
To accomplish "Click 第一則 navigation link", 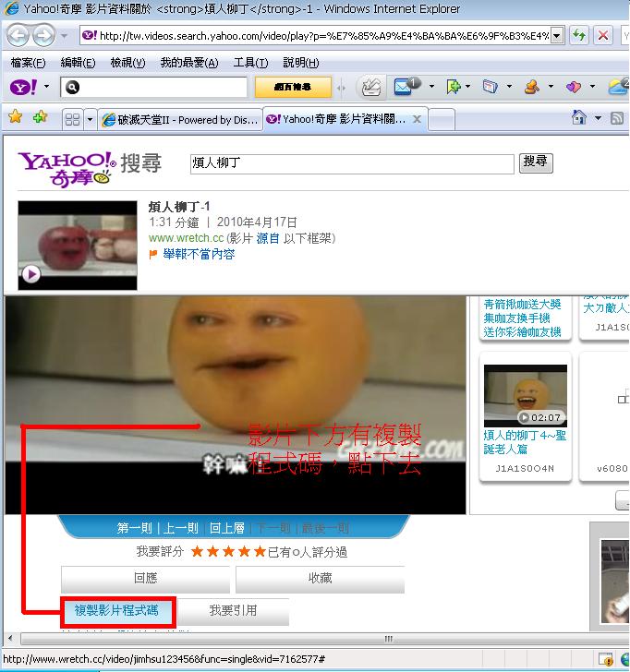I will [x=134, y=528].
